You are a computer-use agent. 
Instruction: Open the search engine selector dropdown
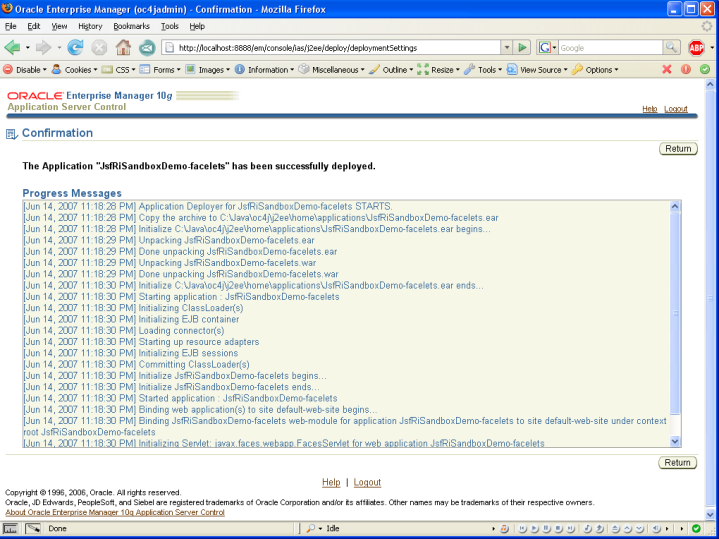click(547, 47)
